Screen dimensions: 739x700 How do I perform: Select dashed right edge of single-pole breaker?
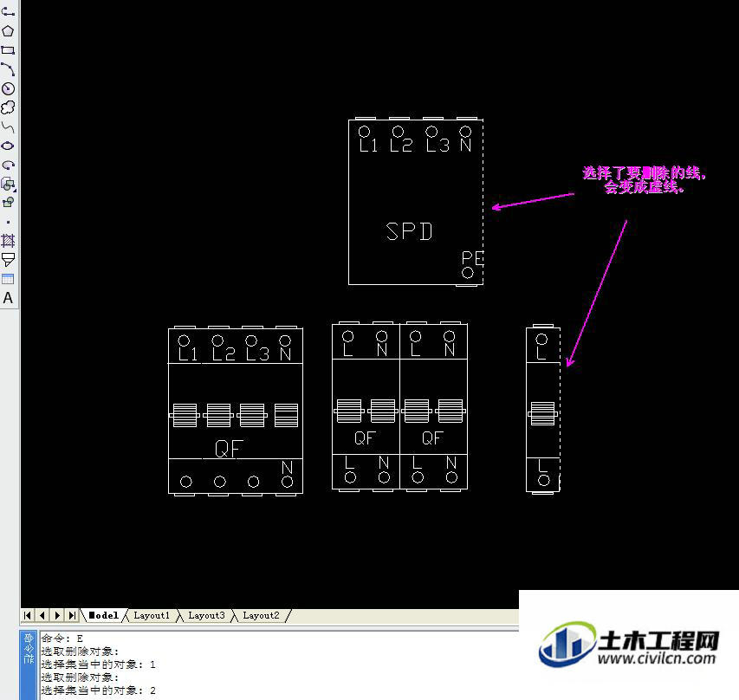[x=560, y=409]
